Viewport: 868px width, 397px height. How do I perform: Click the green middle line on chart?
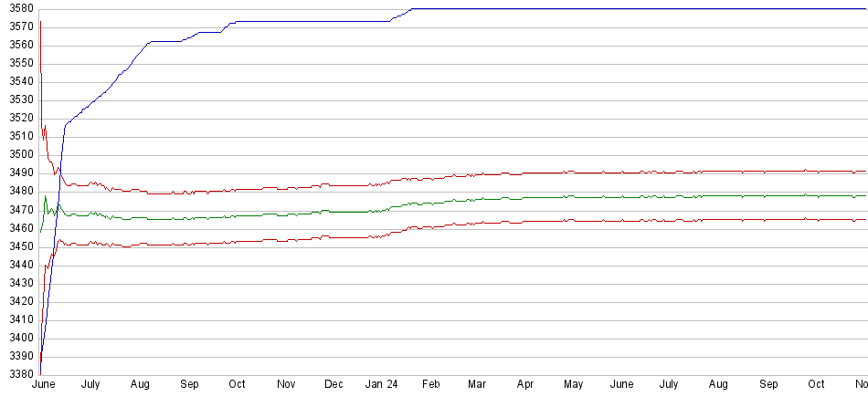(x=548, y=197)
